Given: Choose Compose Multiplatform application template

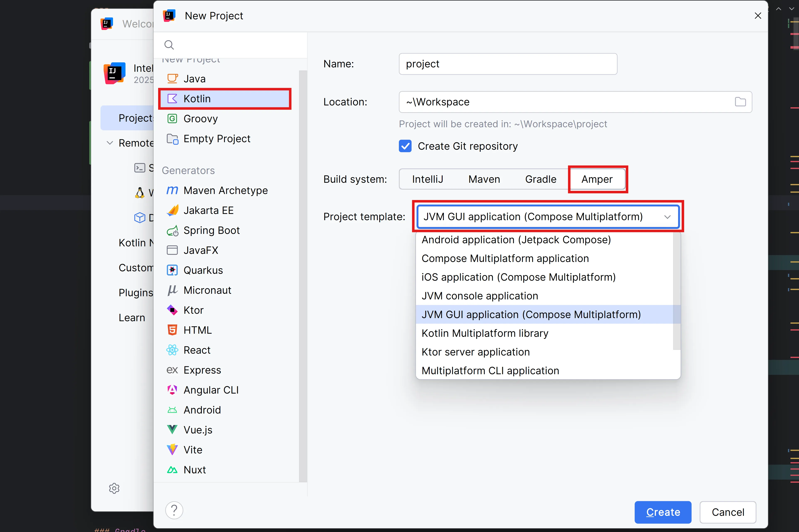Looking at the screenshot, I should (x=545, y=259).
